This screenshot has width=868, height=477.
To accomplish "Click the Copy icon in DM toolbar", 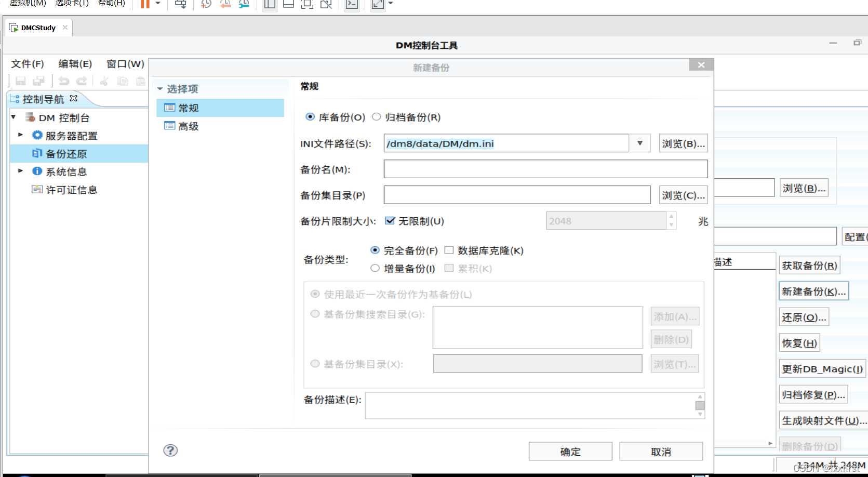I will 123,81.
